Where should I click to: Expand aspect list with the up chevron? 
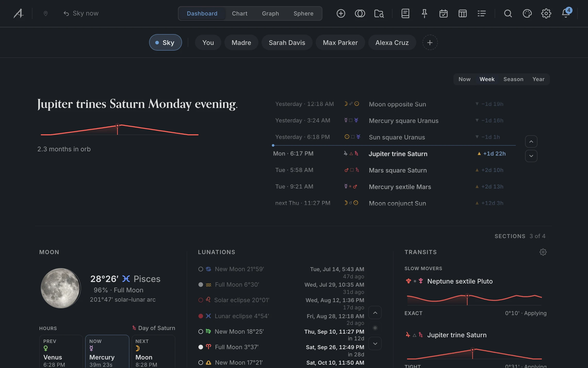coord(531,142)
